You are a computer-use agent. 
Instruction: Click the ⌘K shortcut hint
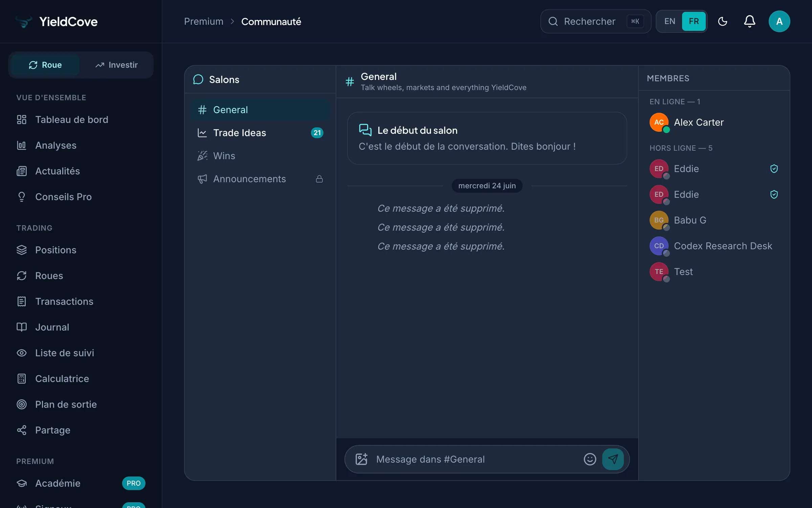click(635, 21)
